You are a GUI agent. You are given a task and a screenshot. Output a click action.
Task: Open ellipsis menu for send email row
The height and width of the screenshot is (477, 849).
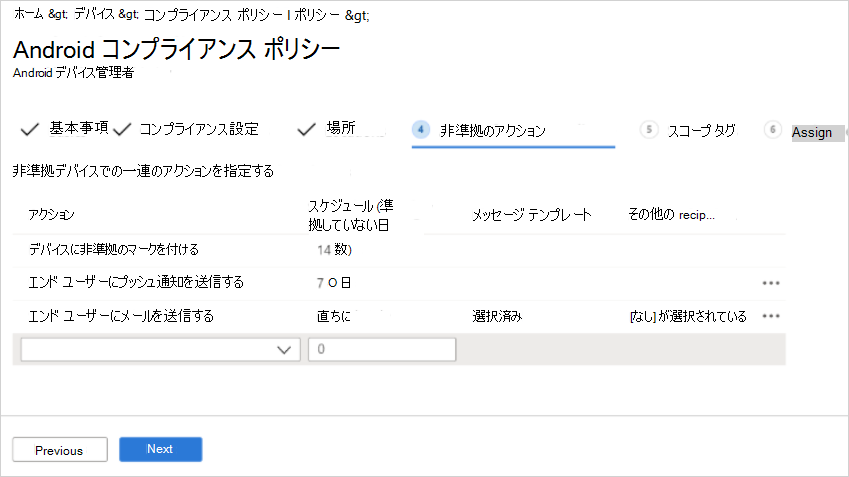pyautogui.click(x=770, y=316)
